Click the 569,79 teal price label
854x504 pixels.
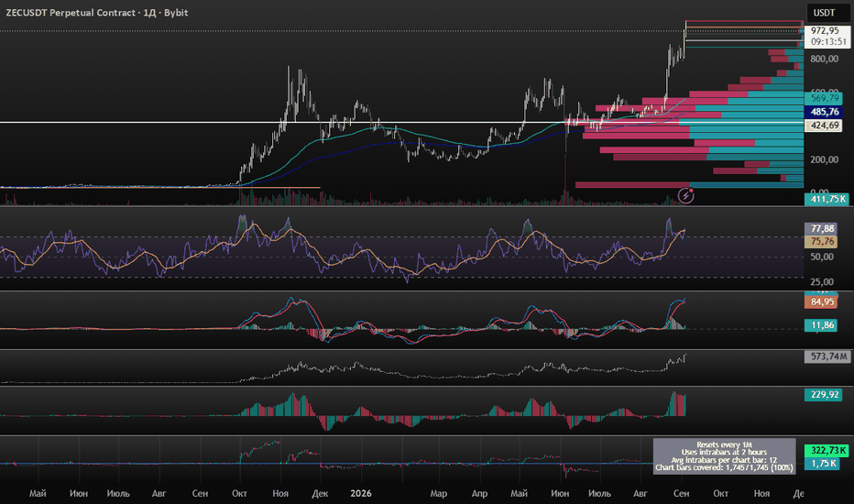coord(824,99)
